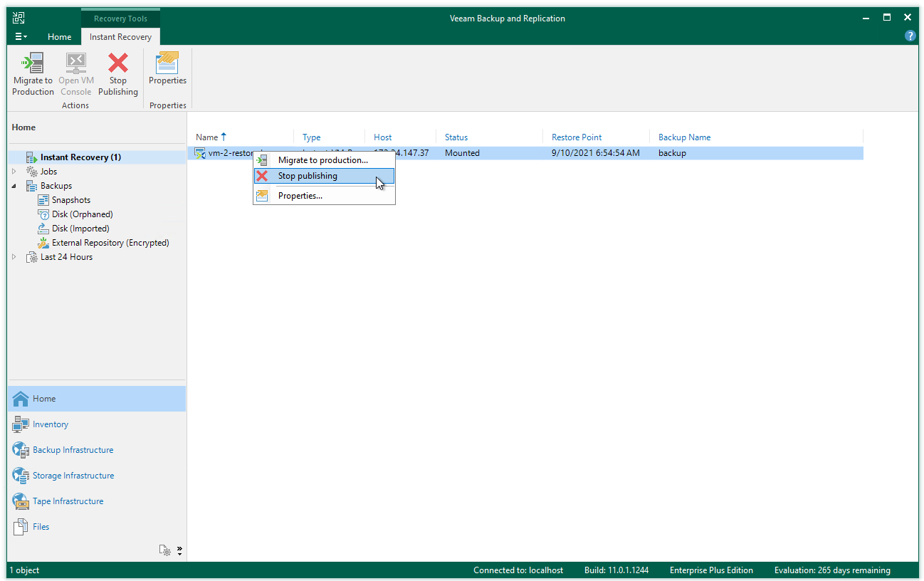Viewport: 924px width, 581px height.
Task: Click the Backups node icon
Action: click(31, 186)
